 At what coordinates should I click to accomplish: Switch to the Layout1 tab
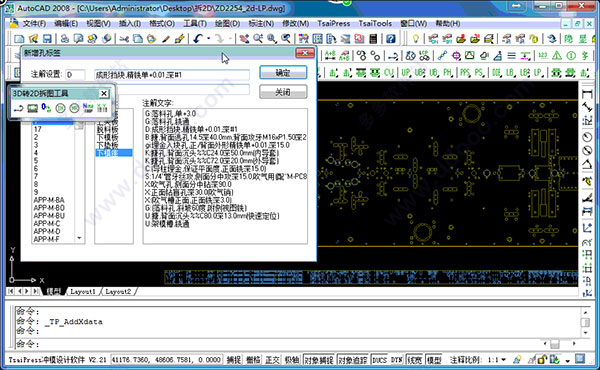83,292
